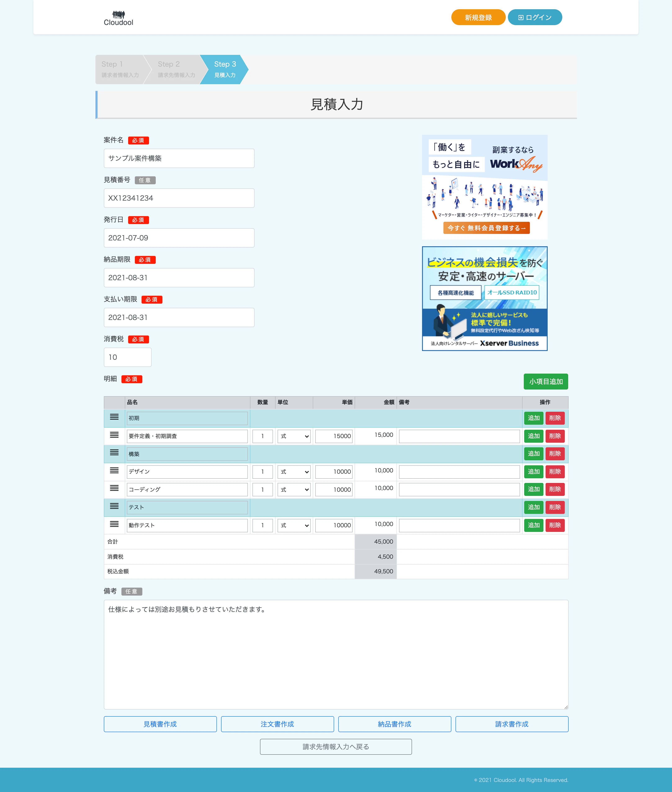This screenshot has width=672, height=792.
Task: Click 見積書作成 button
Action: click(x=160, y=724)
